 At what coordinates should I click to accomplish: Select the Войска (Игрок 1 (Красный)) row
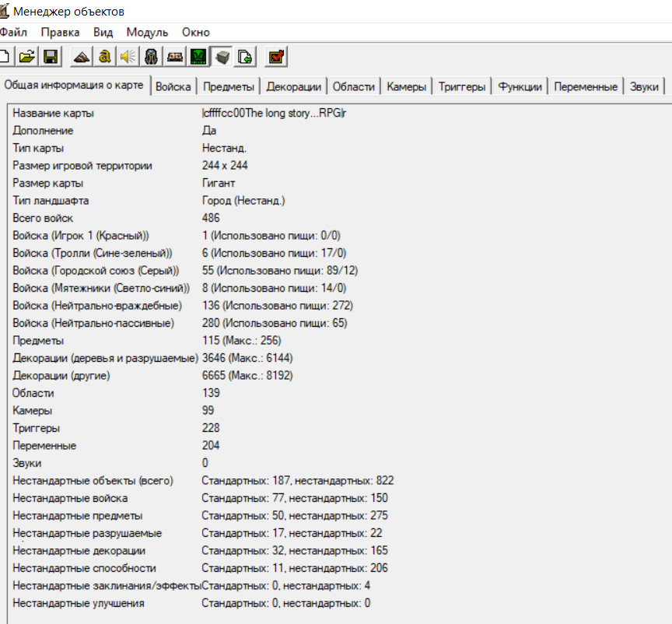click(176, 236)
